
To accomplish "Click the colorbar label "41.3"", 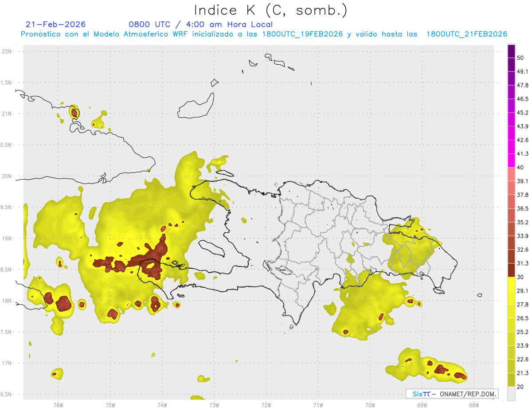I will pos(523,154).
